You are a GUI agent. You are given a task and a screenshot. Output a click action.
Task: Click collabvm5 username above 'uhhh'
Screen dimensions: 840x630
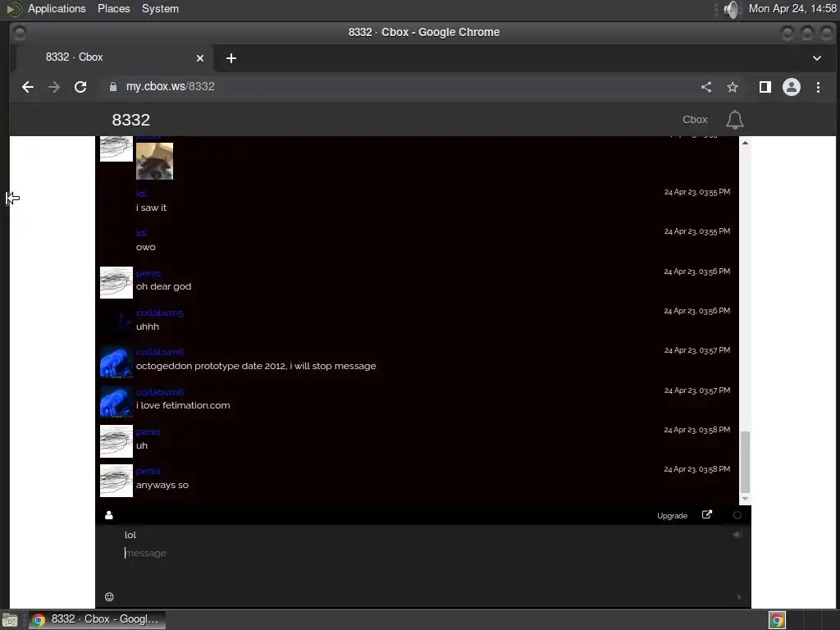[x=160, y=313]
